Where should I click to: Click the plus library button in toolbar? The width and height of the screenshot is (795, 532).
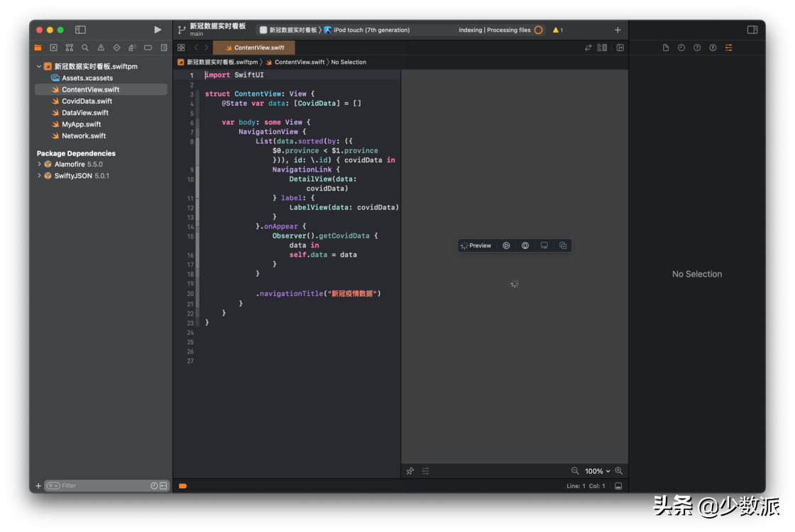pyautogui.click(x=618, y=30)
